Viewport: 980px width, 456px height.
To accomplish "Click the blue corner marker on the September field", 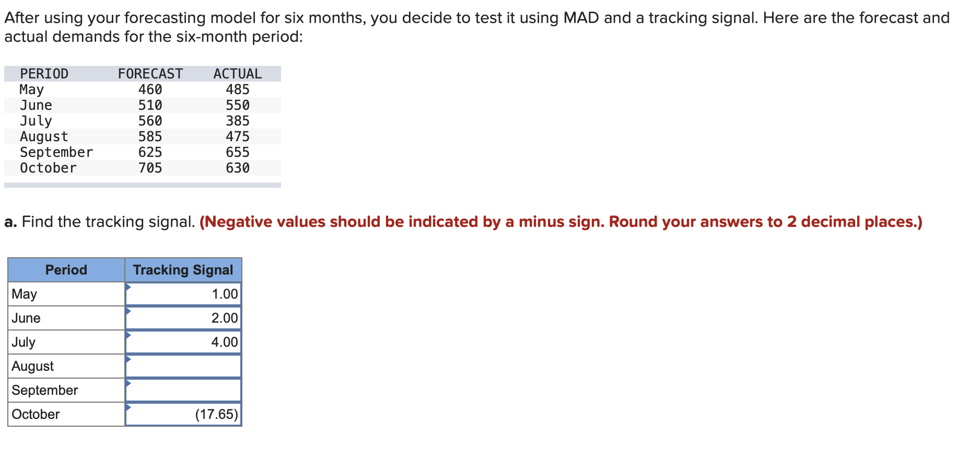I will click(127, 383).
